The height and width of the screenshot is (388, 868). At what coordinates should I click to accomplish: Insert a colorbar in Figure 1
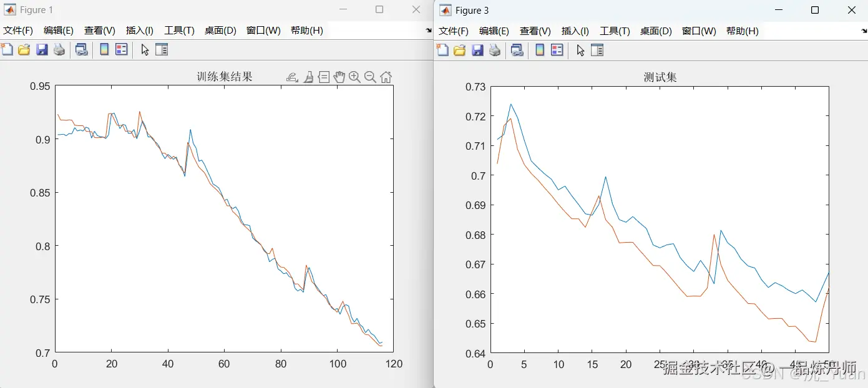(104, 50)
